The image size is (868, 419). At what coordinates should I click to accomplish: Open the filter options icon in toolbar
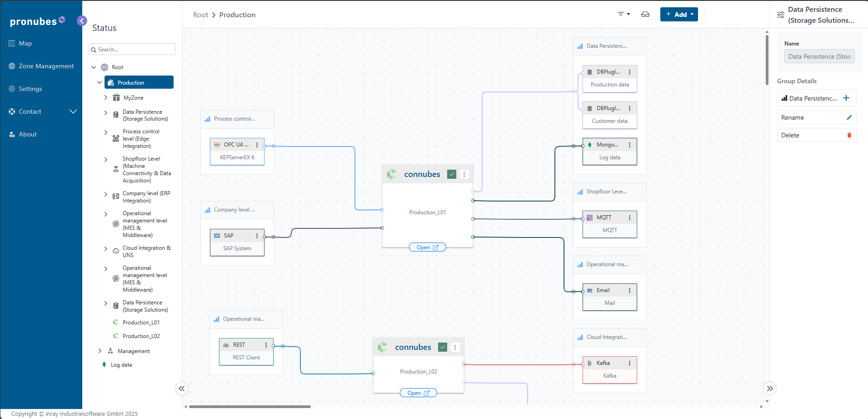click(624, 15)
